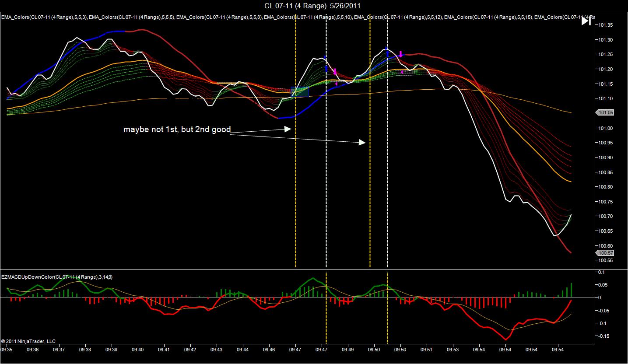The width and height of the screenshot is (628, 364).
Task: Click the 09:53 time axis label
Action: point(453,350)
